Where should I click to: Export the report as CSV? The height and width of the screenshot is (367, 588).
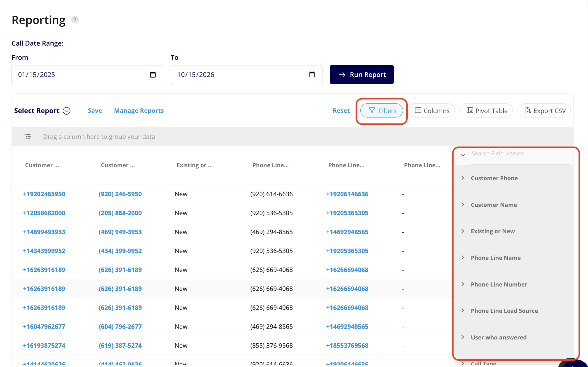[544, 111]
